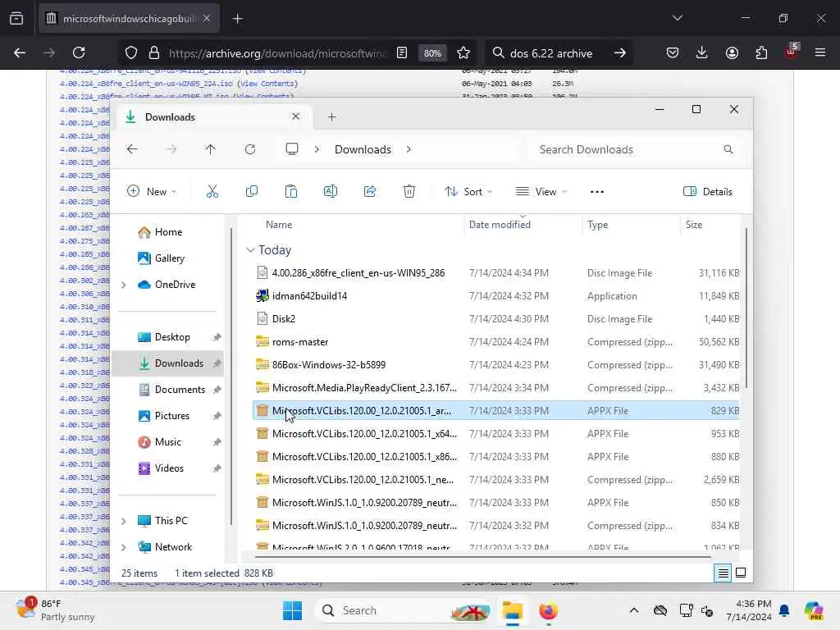Go back in File Explorer
The width and height of the screenshot is (840, 630).
tap(132, 149)
